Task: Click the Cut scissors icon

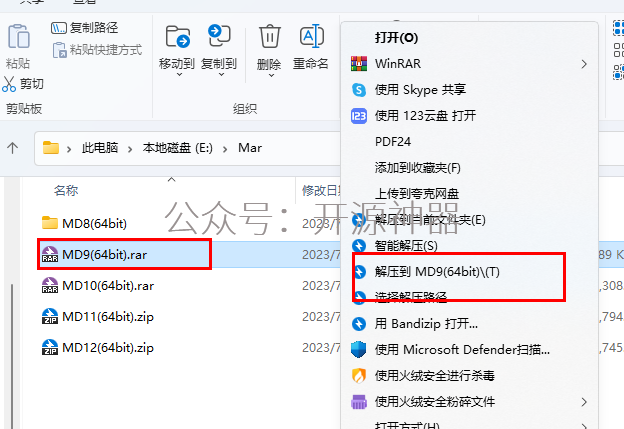Action: (9, 84)
